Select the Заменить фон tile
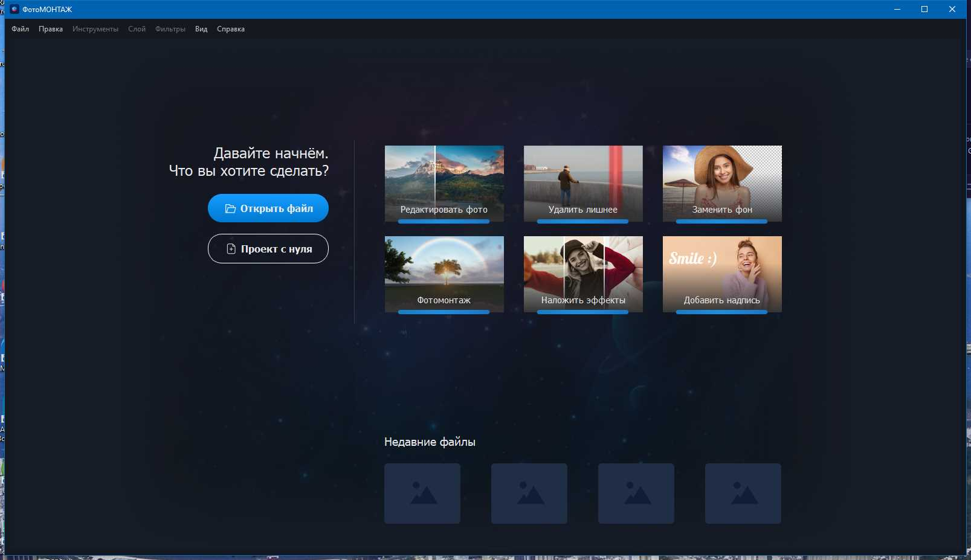This screenshot has height=560, width=971. pos(722,184)
